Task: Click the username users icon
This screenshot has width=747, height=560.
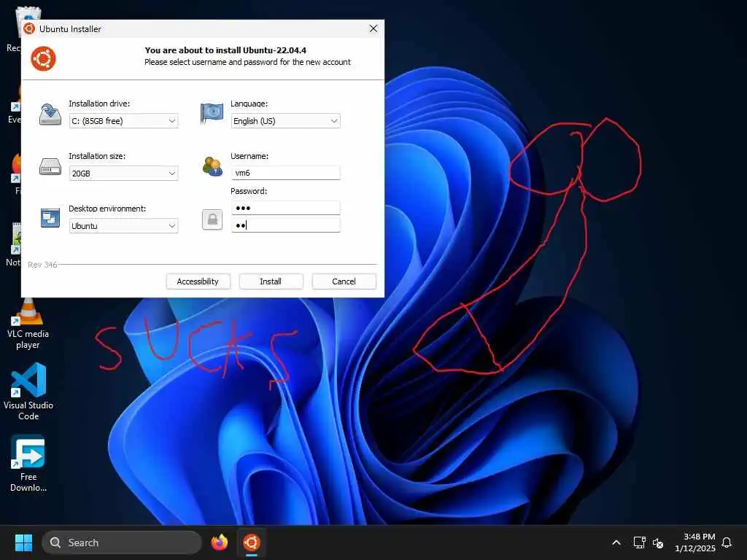Action: (212, 167)
